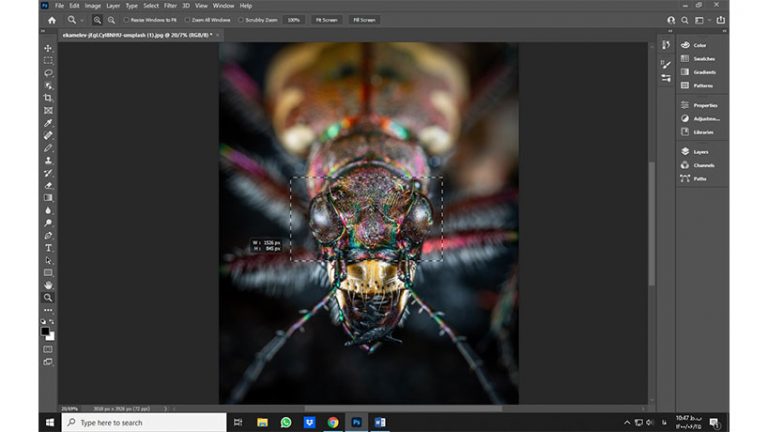Open status bar info arrow
The height and width of the screenshot is (432, 768).
[165, 408]
